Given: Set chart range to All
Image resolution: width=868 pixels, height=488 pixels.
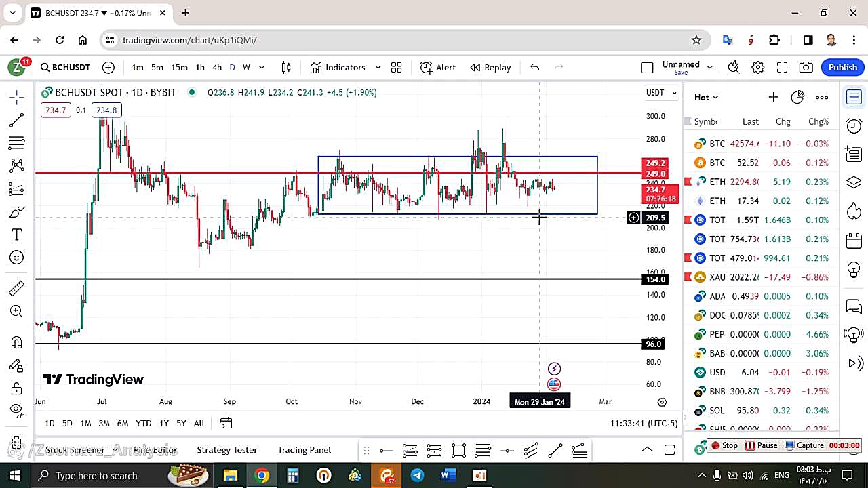Looking at the screenshot, I should tap(199, 423).
